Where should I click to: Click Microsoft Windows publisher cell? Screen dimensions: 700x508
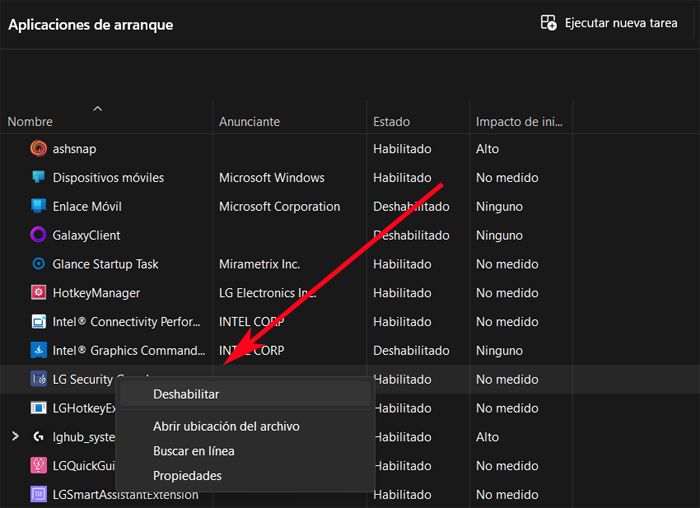(271, 178)
